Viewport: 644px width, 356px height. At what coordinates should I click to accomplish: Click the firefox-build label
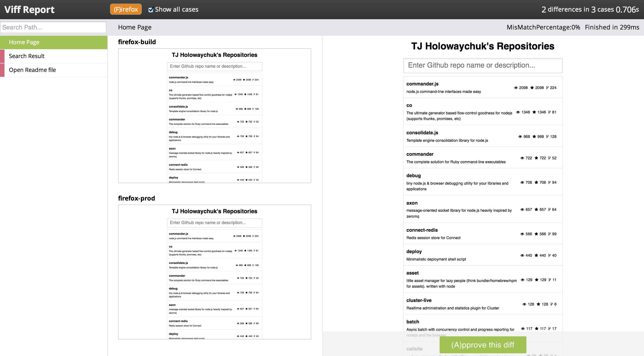click(x=137, y=42)
